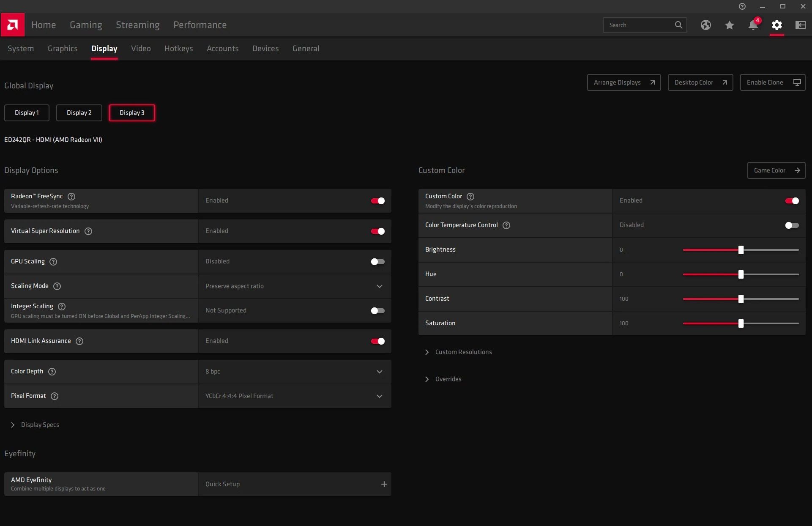Click the AMD settings gear icon
Viewport: 812px width, 526px height.
[776, 25]
